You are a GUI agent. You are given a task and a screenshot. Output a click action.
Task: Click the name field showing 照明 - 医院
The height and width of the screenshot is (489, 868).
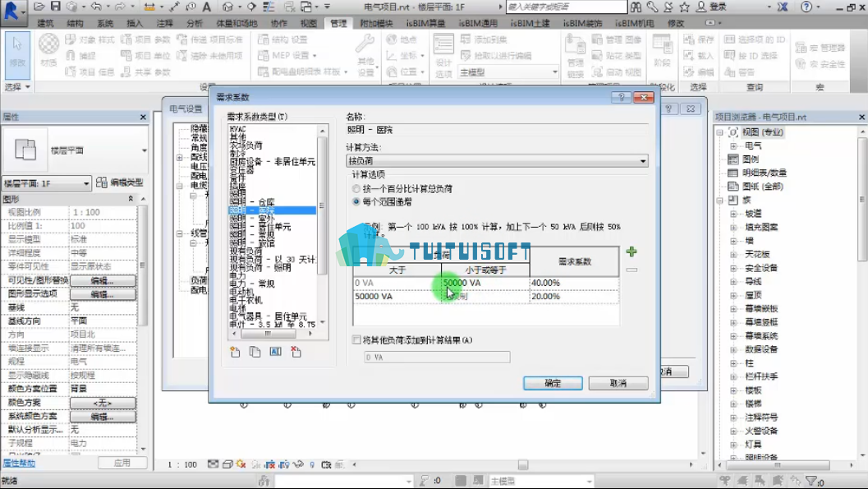[497, 130]
